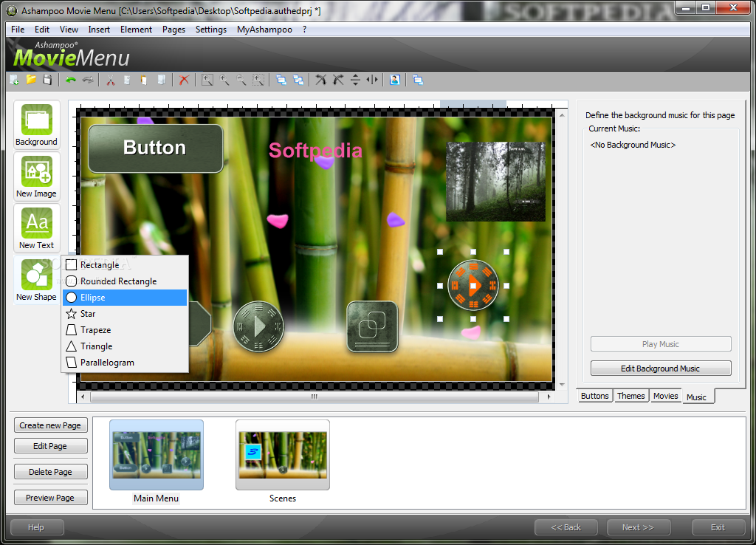The width and height of the screenshot is (756, 545).
Task: Switch to the Buttons tab
Action: coord(595,396)
